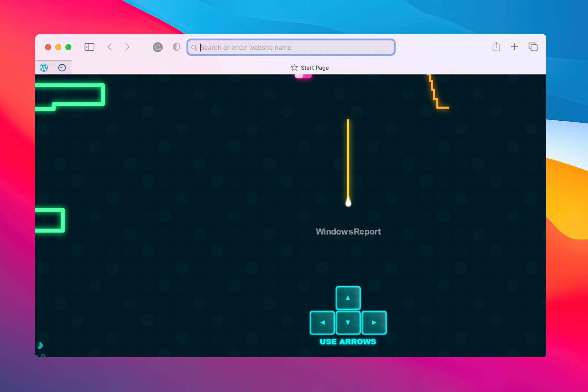Open the privacy report shield icon

[176, 47]
